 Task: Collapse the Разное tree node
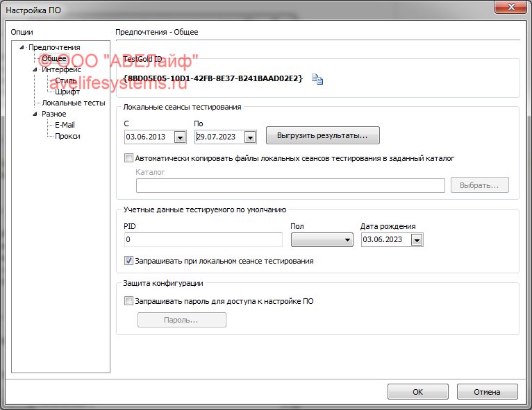[x=35, y=114]
